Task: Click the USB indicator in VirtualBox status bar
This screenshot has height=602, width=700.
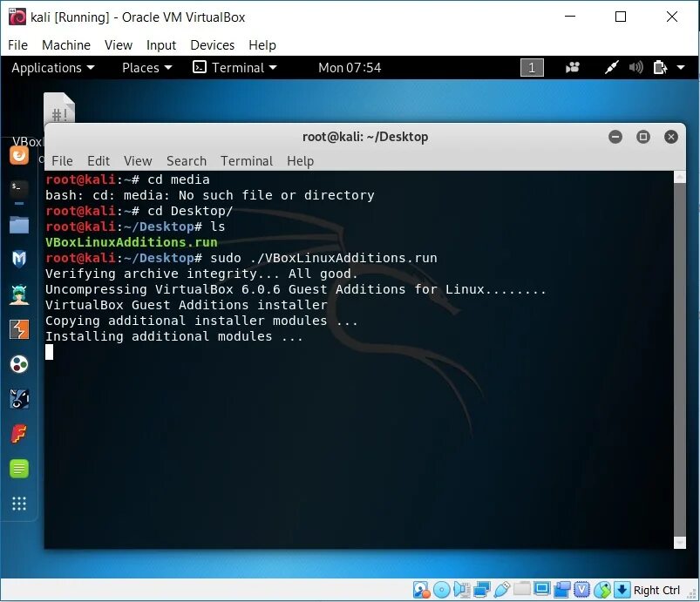Action: (502, 590)
